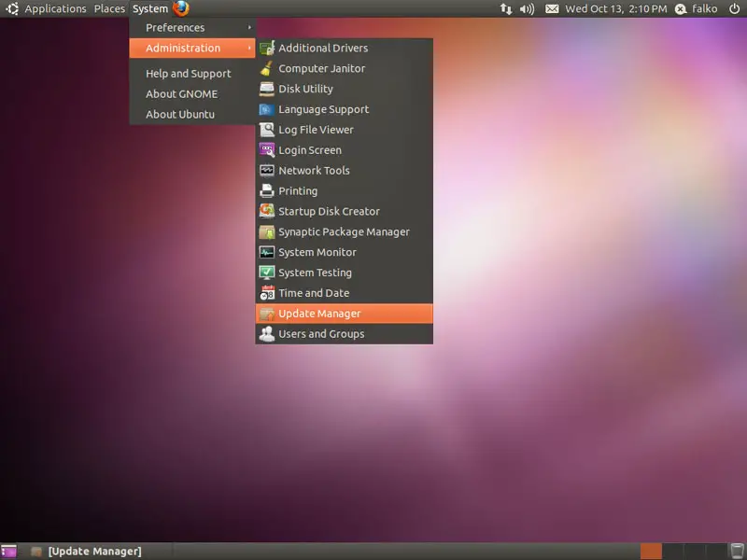Click the Printing printer icon
747x560 pixels.
(267, 191)
